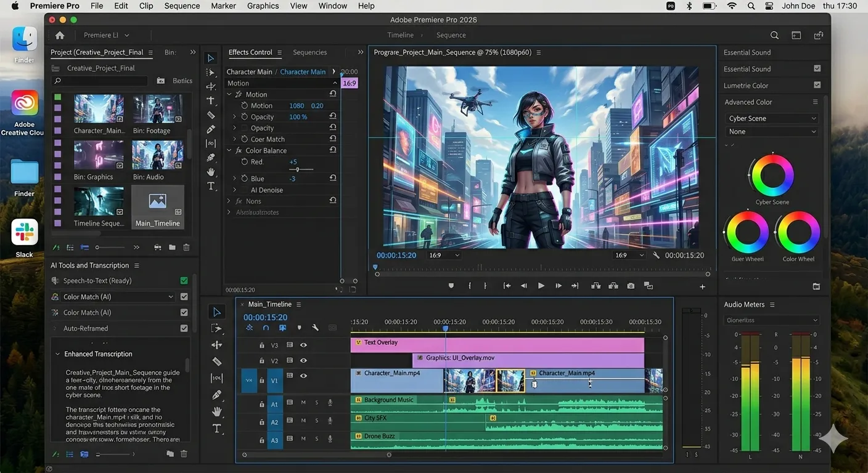Screen dimensions: 868x473
Task: Open the None dropdown under Advanced Color
Action: (771, 132)
